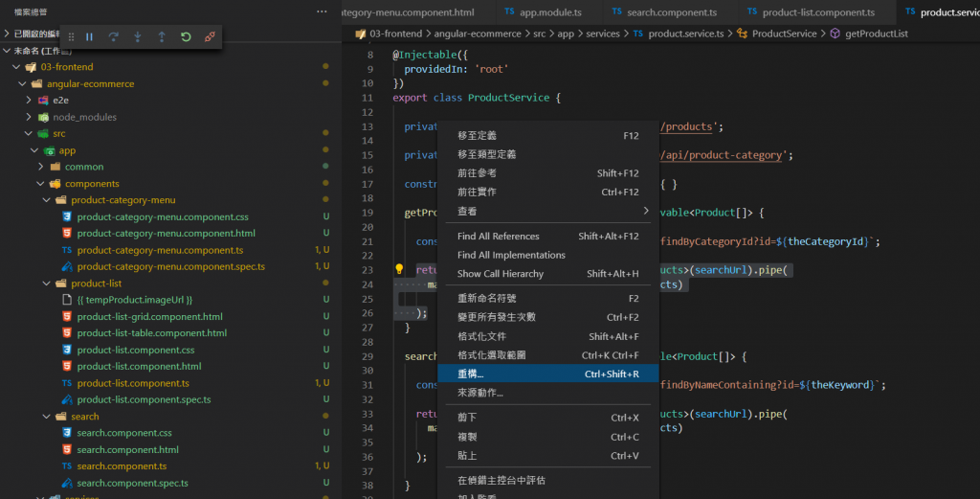Open the Explorer panel's three-dot more actions menu
980x499 pixels.
[x=322, y=11]
